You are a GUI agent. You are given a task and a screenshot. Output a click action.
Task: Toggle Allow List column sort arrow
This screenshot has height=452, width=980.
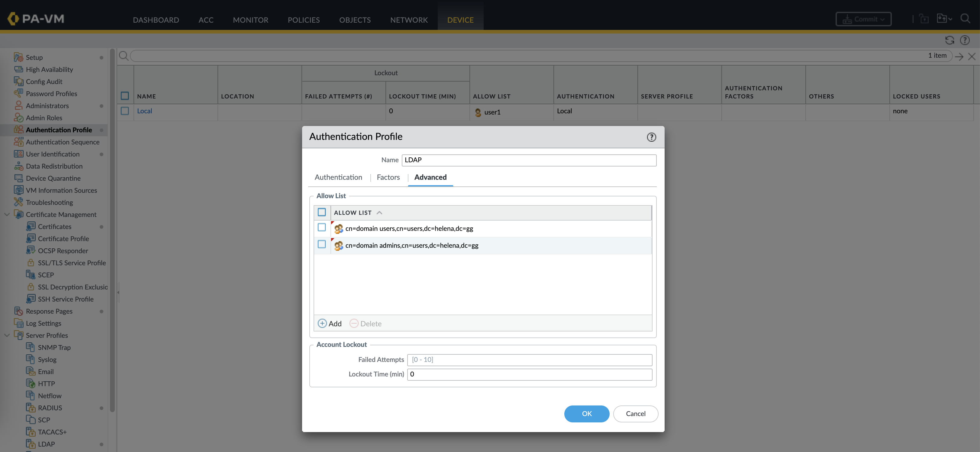pos(379,213)
